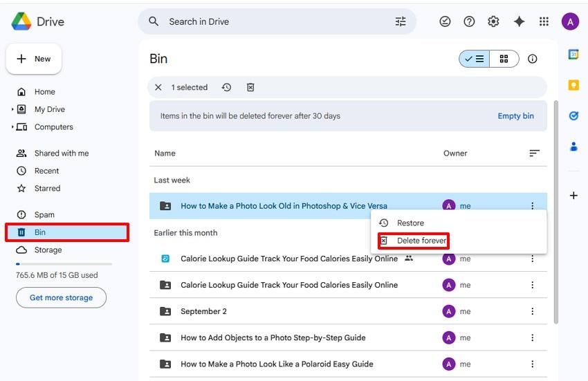Click the delete forever toolbar icon
The width and height of the screenshot is (588, 381).
click(250, 87)
